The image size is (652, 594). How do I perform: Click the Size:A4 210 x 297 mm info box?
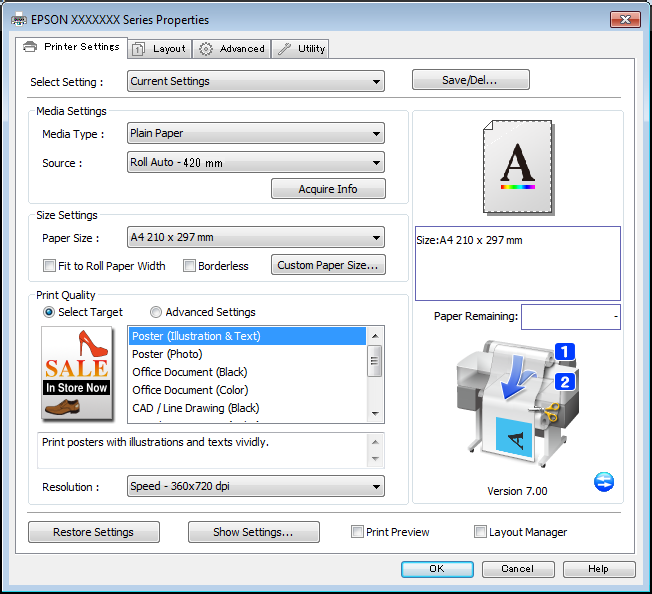click(x=518, y=264)
